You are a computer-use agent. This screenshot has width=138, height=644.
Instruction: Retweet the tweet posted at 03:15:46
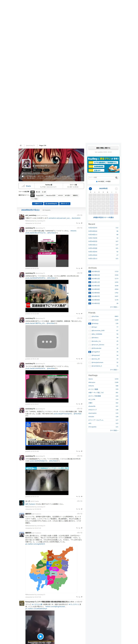[x=79, y=451]
